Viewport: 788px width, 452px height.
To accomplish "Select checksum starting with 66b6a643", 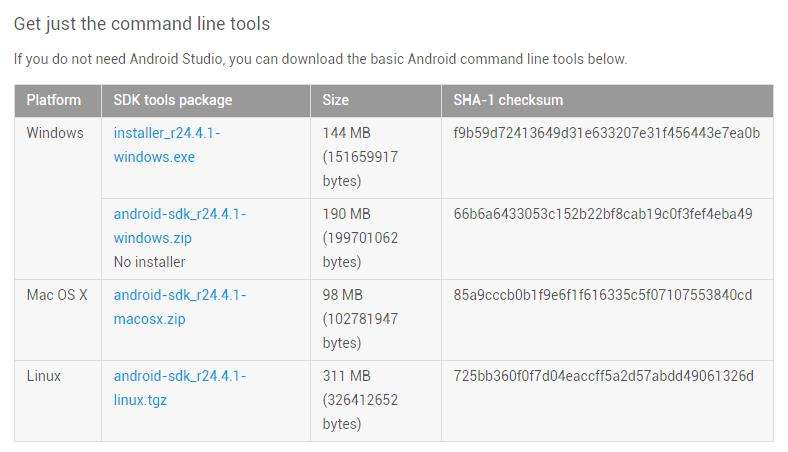I will [603, 214].
